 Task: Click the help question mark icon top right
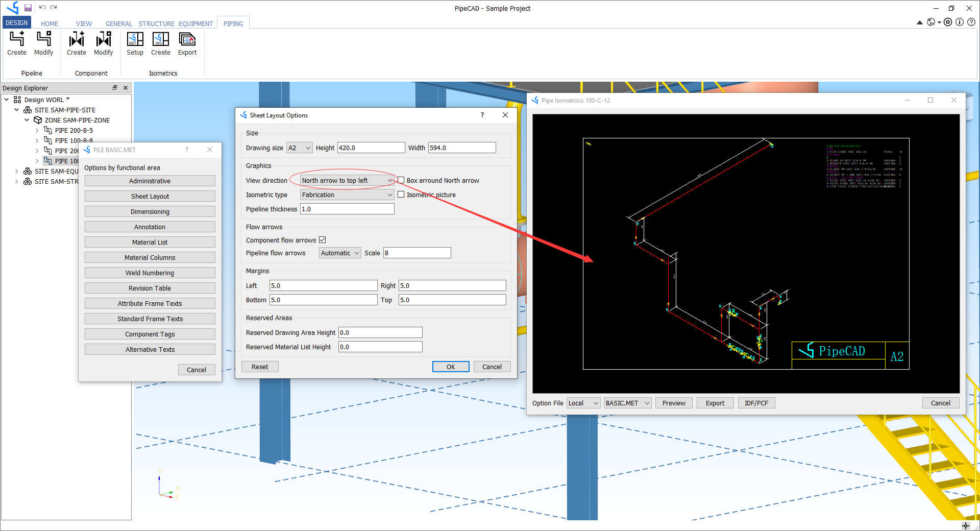click(x=971, y=22)
